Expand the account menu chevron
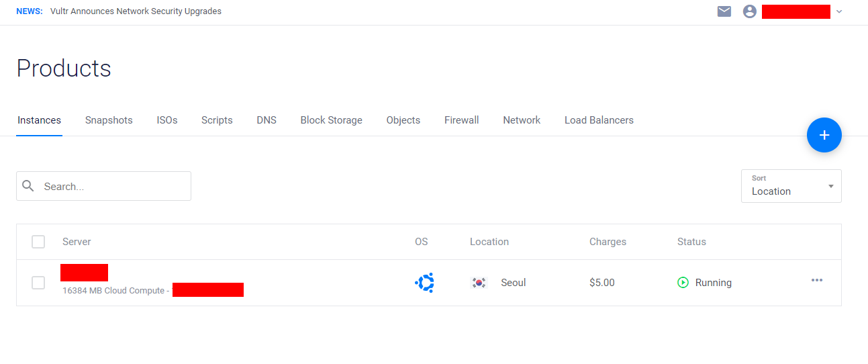Screen dimensions: 868x364 pyautogui.click(x=838, y=11)
